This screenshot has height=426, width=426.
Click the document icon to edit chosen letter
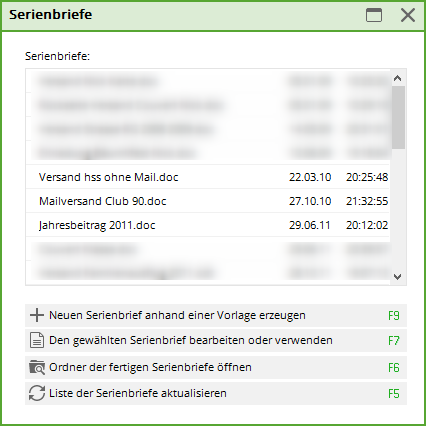[x=37, y=340]
